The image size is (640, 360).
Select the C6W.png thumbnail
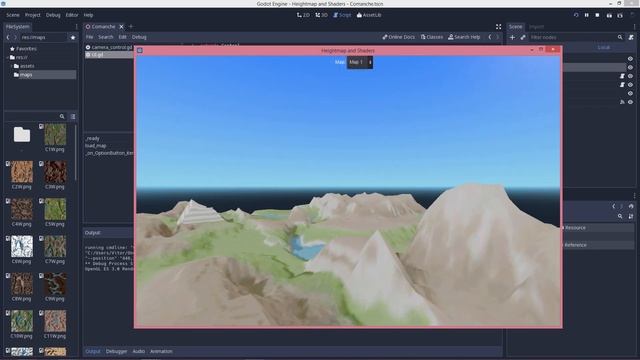[22, 247]
